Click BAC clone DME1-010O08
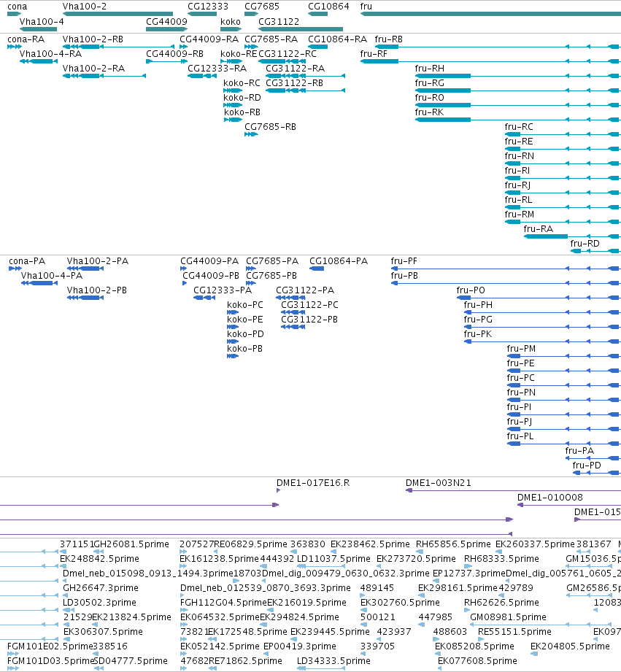This screenshot has height=672, width=621. (550, 498)
